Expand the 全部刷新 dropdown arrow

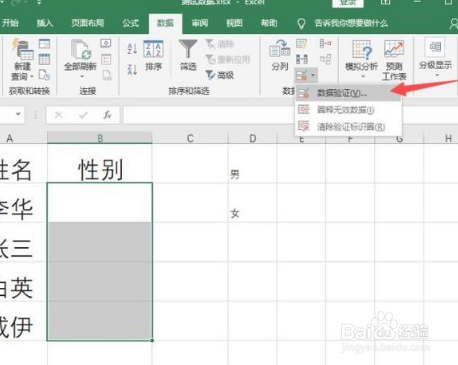point(81,77)
